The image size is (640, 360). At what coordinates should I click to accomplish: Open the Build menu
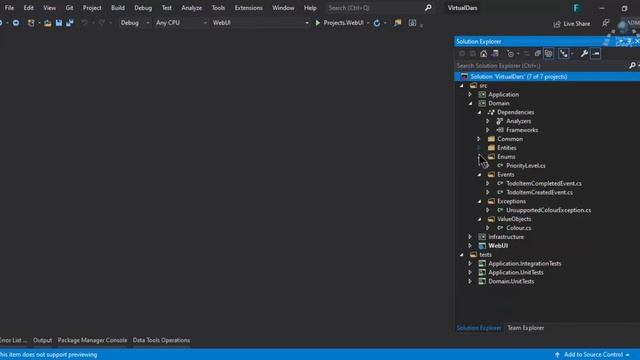pos(118,8)
